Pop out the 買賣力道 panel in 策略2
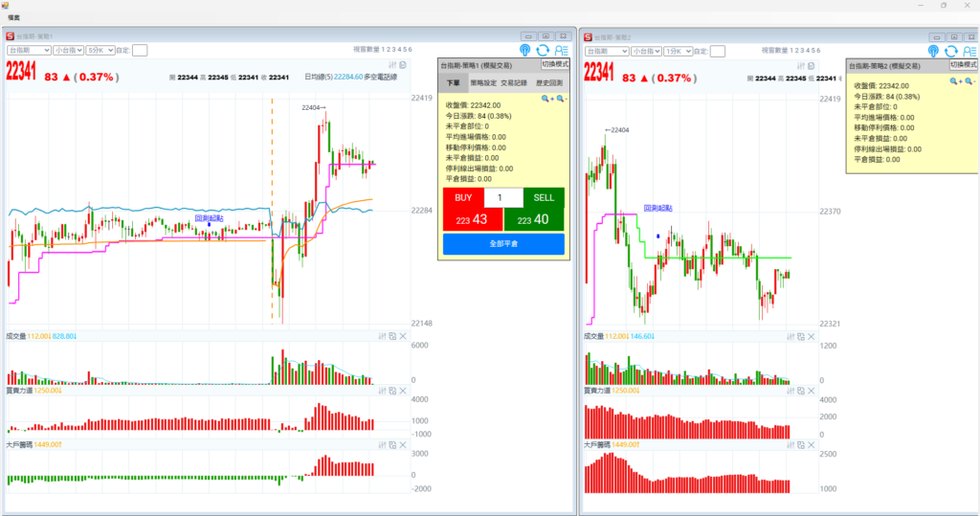Screen dimensions: 980x516 [x=801, y=391]
